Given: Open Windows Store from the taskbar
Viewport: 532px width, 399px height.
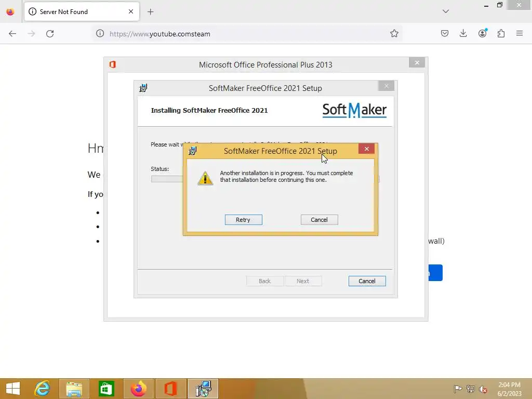Looking at the screenshot, I should point(106,389).
